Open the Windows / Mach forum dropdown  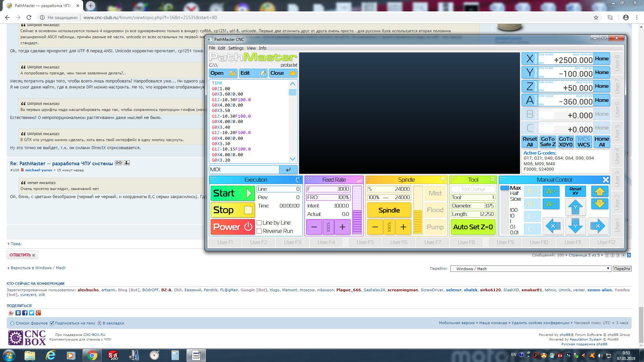530,269
